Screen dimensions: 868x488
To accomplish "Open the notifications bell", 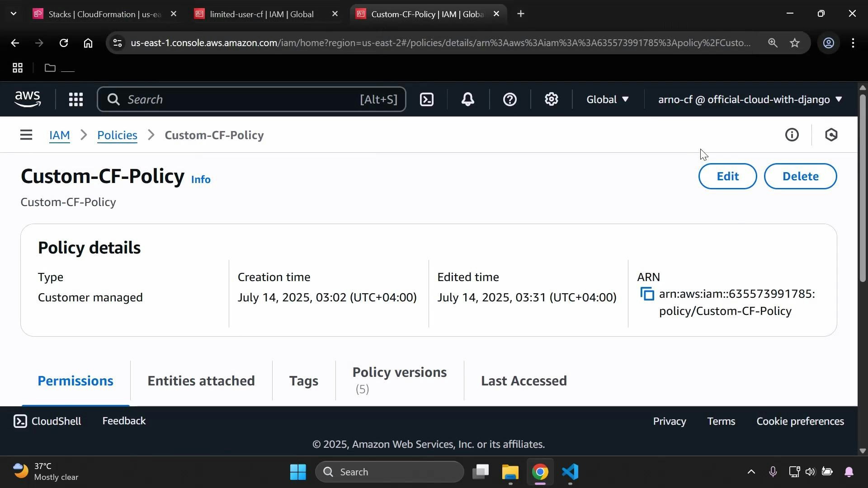I will 468,99.
